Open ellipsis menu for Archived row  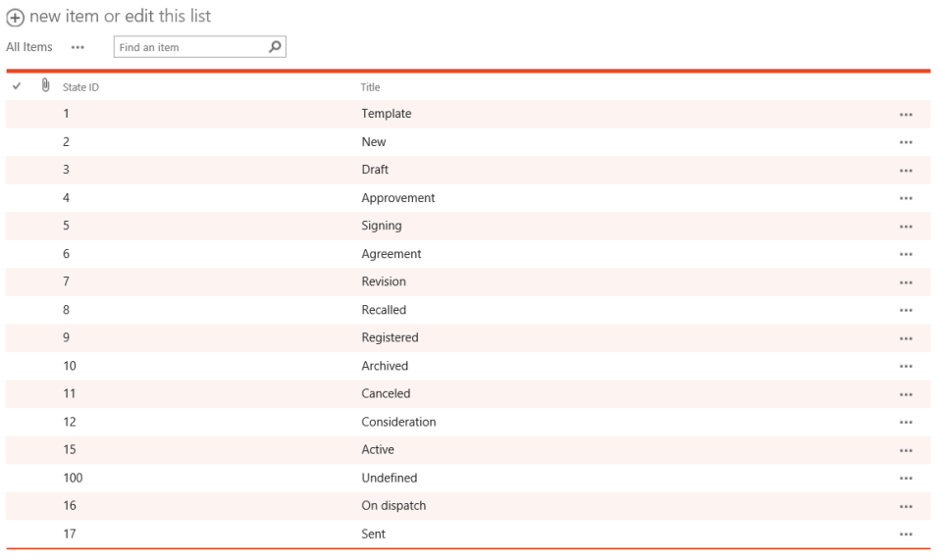tap(905, 367)
